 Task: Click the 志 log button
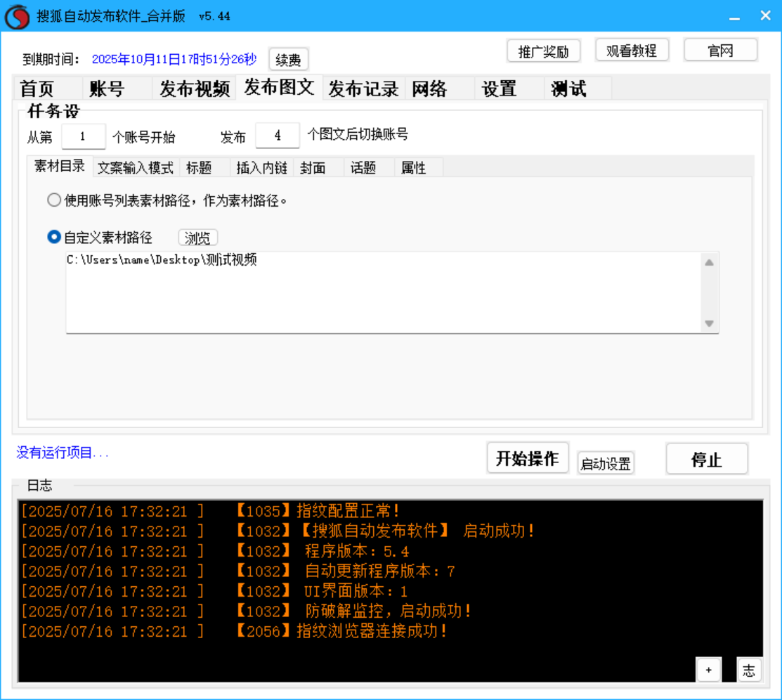click(748, 670)
